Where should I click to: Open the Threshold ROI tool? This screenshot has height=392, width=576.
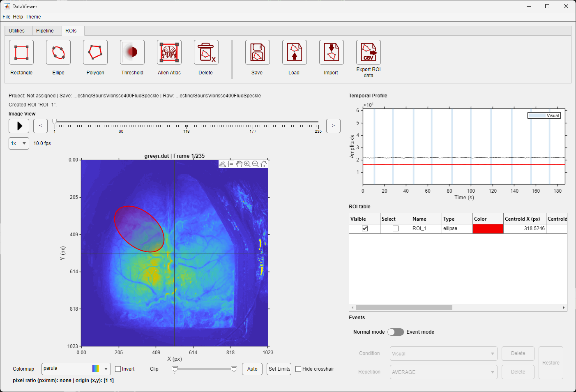[x=132, y=52]
